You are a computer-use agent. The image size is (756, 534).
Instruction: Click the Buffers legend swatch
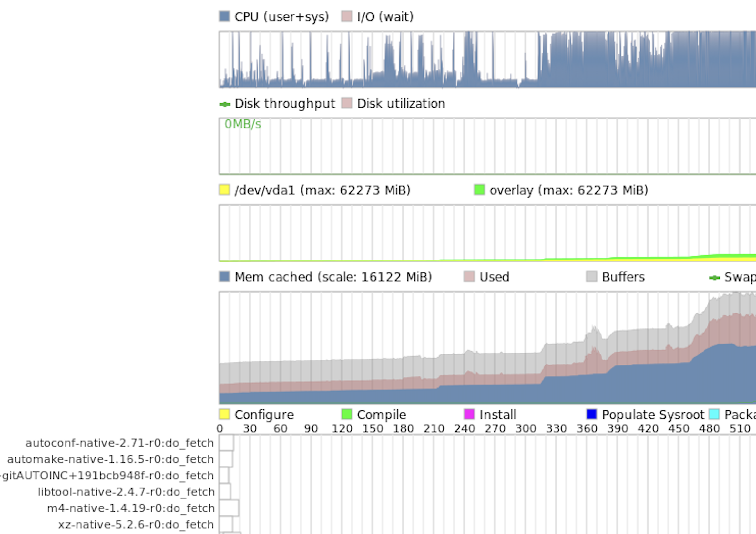click(591, 276)
